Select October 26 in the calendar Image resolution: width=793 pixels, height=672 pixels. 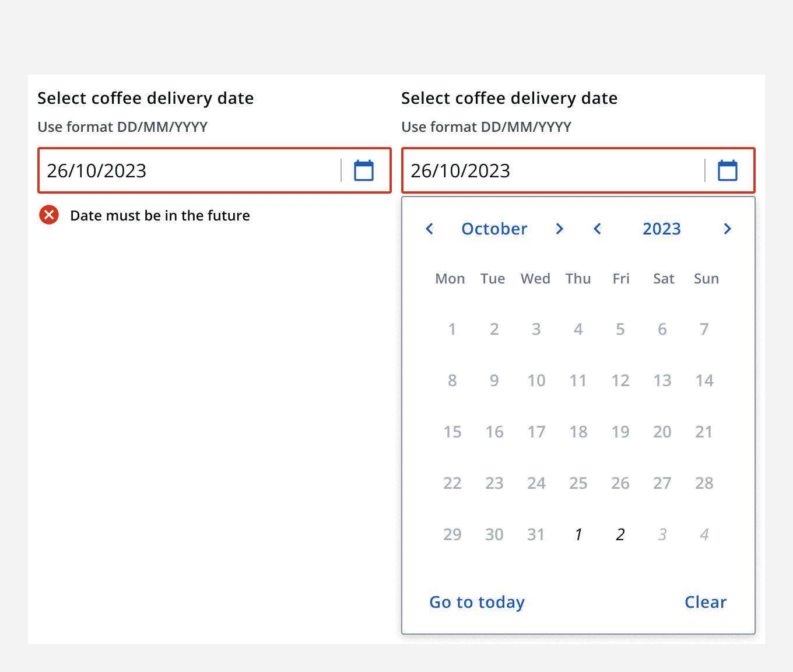(x=620, y=483)
